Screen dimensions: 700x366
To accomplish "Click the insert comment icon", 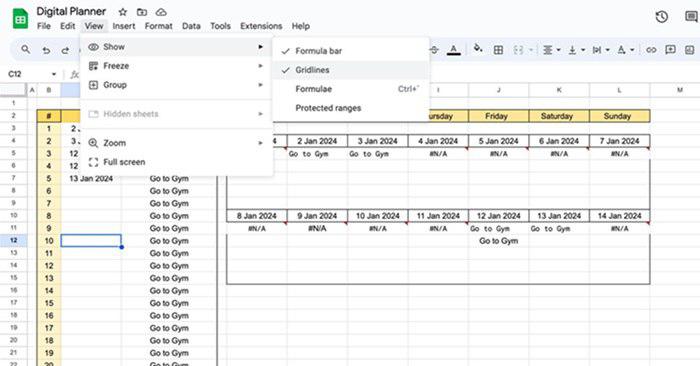I will (x=670, y=50).
